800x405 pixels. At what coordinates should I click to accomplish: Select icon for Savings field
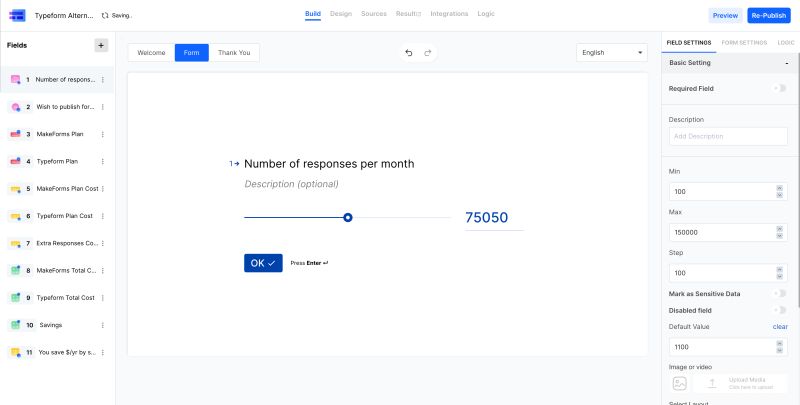pyautogui.click(x=15, y=325)
